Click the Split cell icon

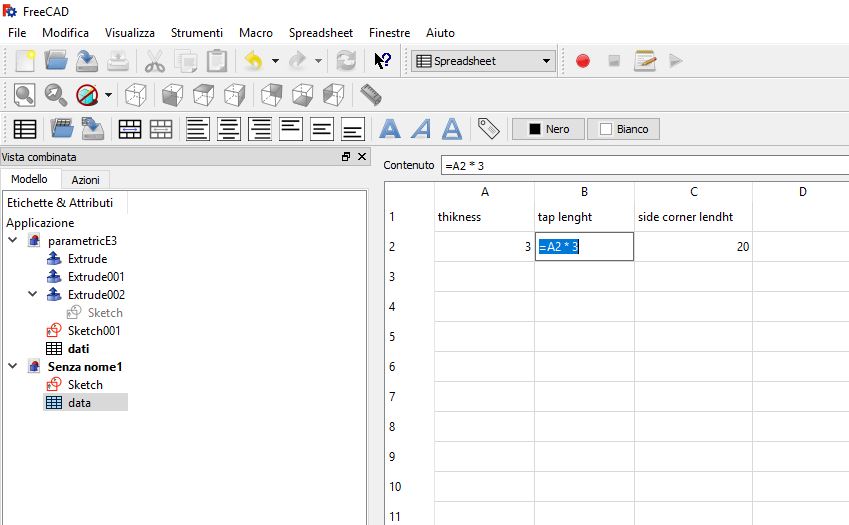point(161,129)
